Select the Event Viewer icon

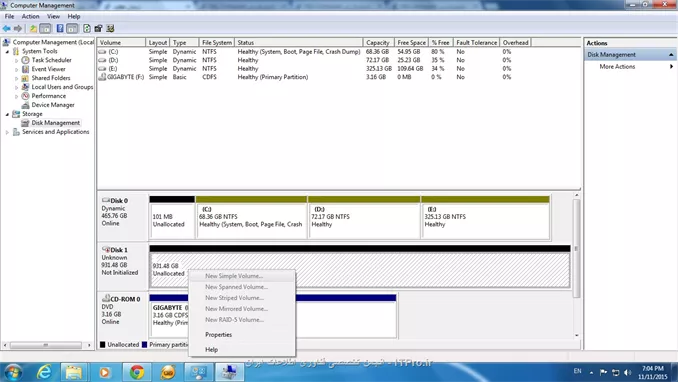26,69
